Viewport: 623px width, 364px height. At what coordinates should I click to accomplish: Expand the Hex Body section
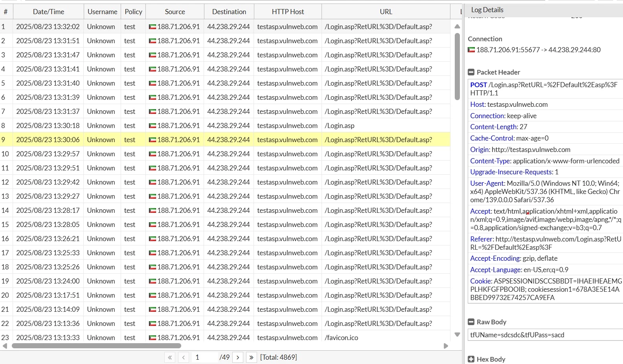[471, 359]
